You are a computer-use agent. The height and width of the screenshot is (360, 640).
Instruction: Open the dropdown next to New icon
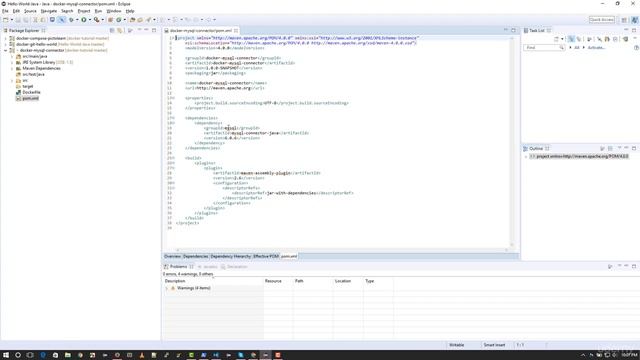click(x=11, y=20)
